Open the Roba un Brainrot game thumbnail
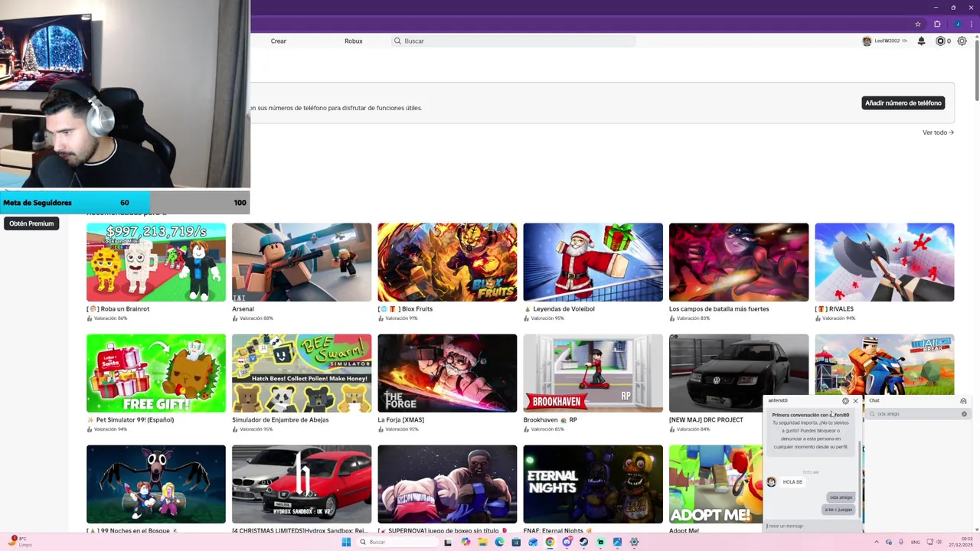 pos(156,262)
